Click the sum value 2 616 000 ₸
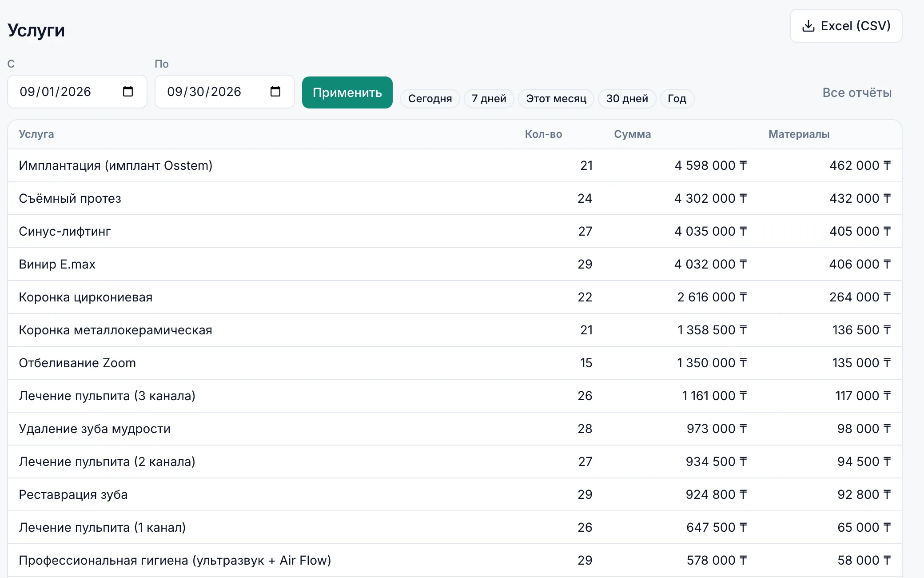This screenshot has height=578, width=924. [712, 297]
